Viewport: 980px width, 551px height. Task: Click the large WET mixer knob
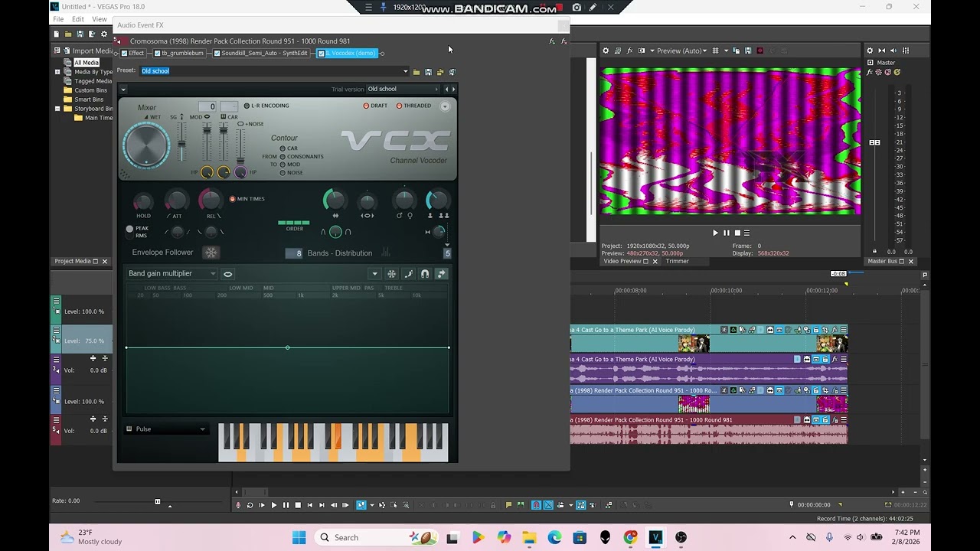146,145
